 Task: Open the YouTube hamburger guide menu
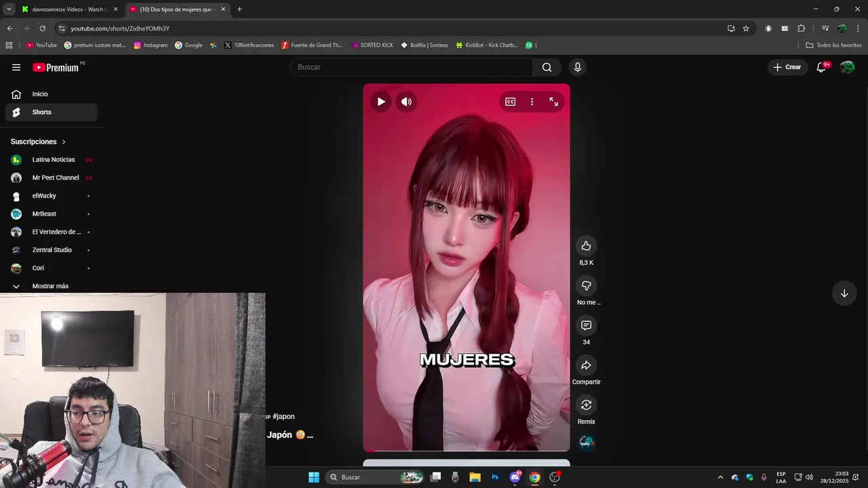click(16, 67)
